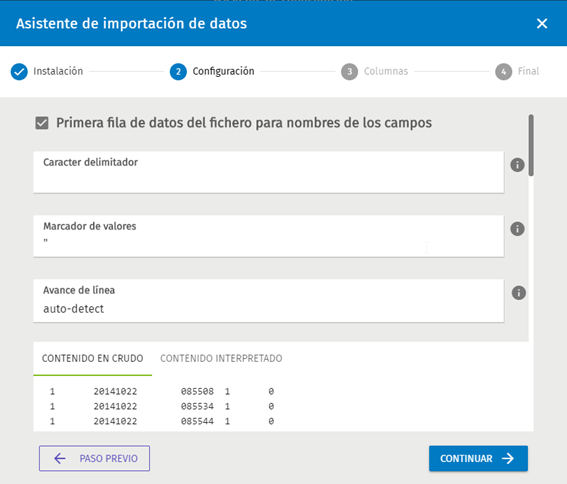567x484 pixels.
Task: Click the Configuración step label
Action: (223, 71)
